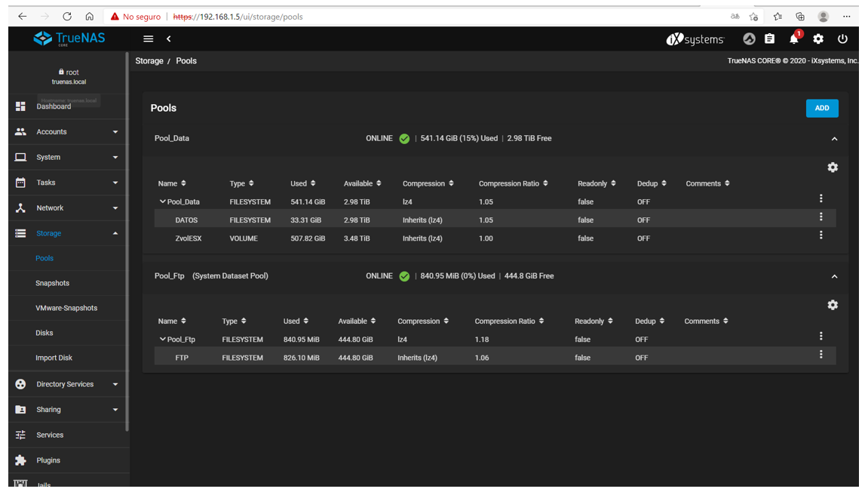
Task: Collapse the Pool_Data panel chevron
Action: 834,139
